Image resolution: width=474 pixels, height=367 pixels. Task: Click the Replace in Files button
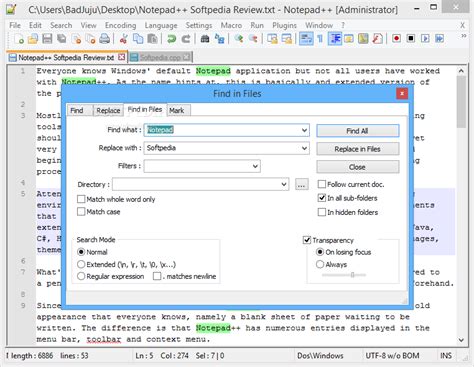point(357,149)
